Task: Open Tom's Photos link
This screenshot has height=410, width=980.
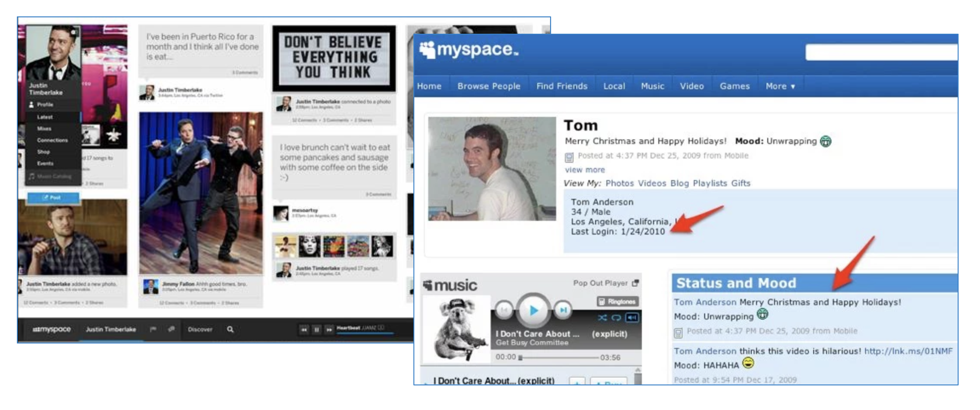Action: point(619,183)
